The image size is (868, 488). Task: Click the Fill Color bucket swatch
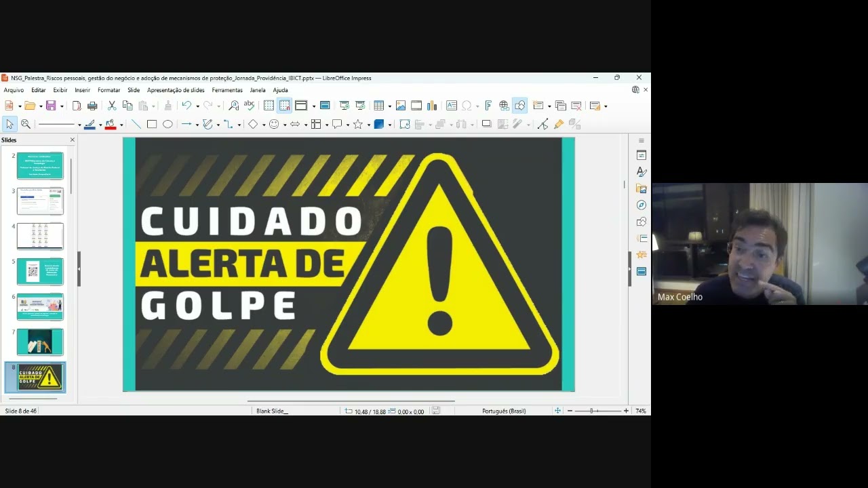click(111, 124)
